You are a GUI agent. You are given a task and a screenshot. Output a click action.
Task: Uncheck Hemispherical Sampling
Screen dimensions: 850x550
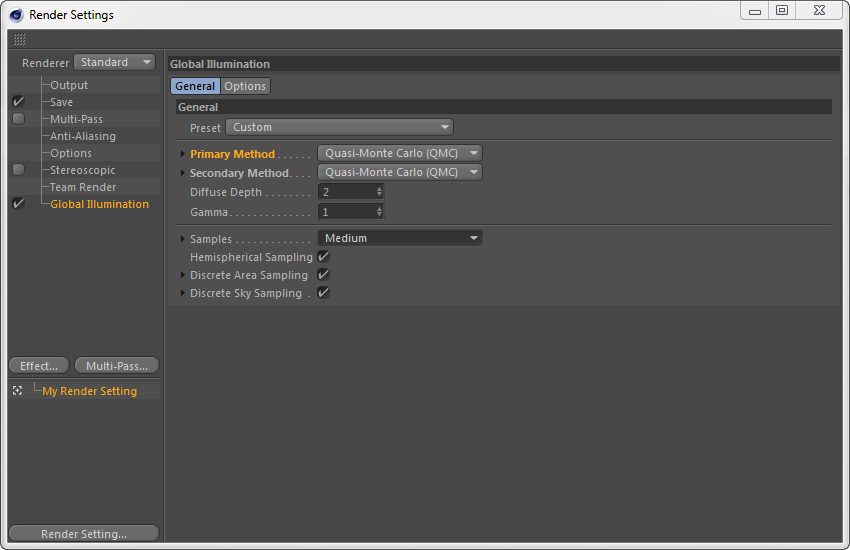323,257
